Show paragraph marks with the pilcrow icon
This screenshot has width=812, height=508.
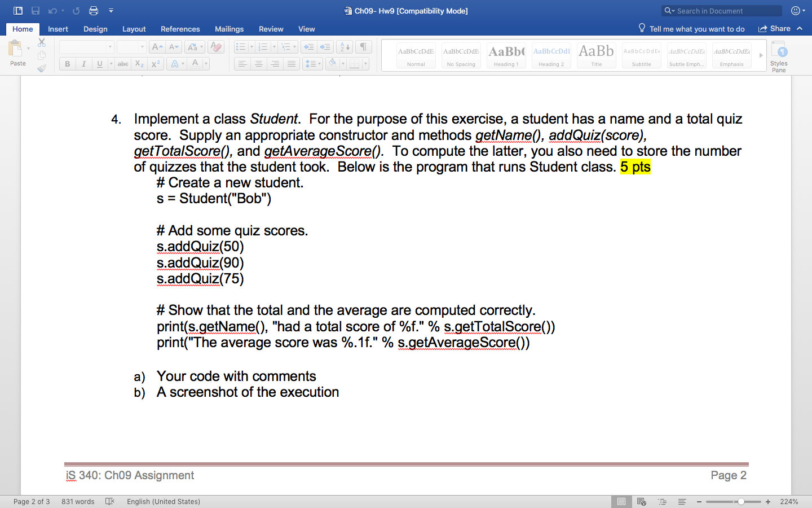(x=364, y=46)
